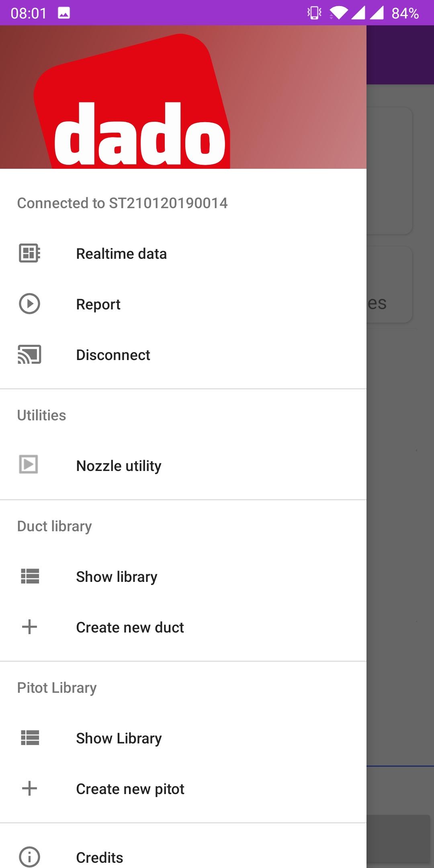Open the Realtime data menu entry
The image size is (434, 868).
(121, 254)
